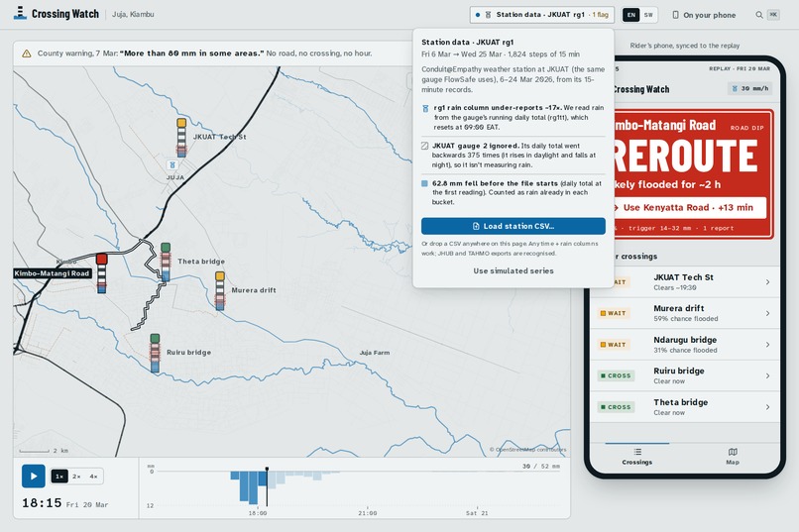Click the Juja, Kiambu location label

133,14
